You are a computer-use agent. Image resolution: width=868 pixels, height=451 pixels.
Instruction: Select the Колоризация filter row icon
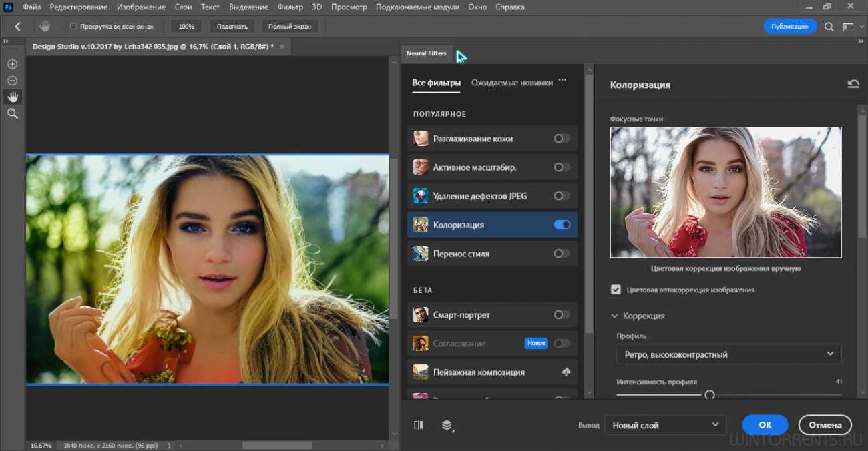tap(420, 225)
